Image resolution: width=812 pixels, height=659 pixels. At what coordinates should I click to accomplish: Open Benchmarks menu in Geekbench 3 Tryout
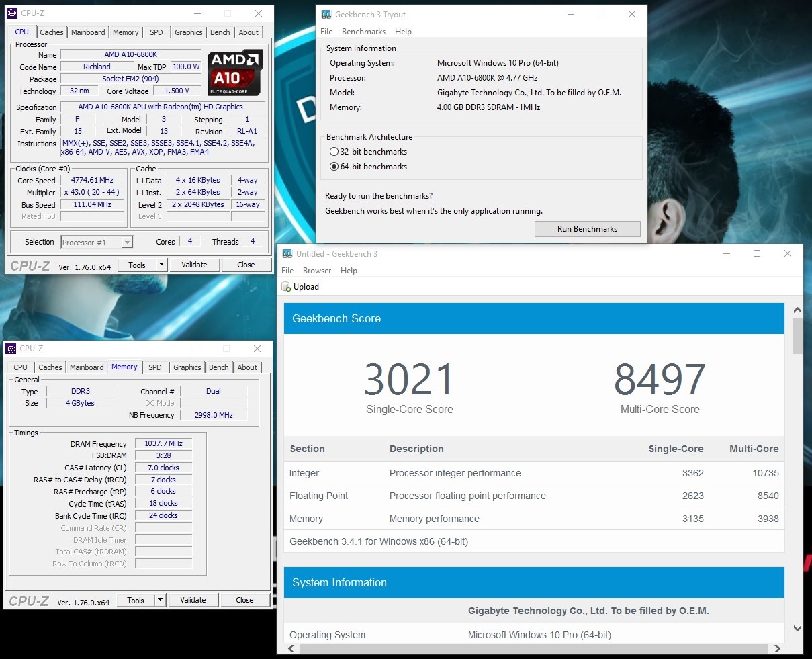363,32
